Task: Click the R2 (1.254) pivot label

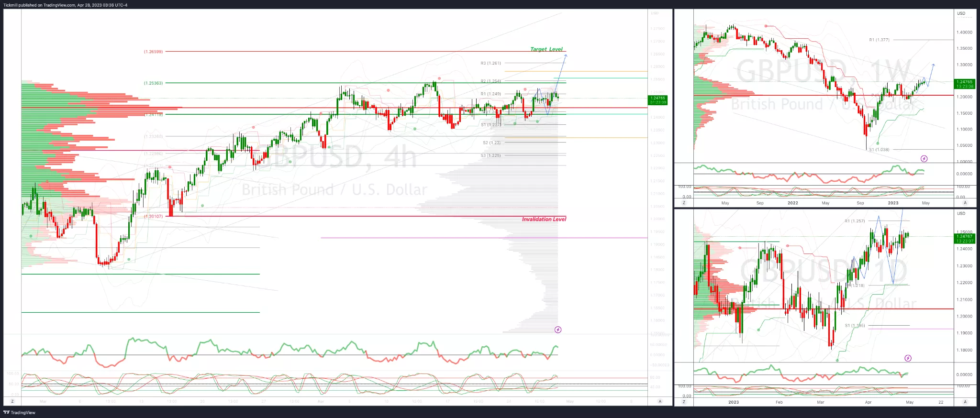Action: point(491,81)
